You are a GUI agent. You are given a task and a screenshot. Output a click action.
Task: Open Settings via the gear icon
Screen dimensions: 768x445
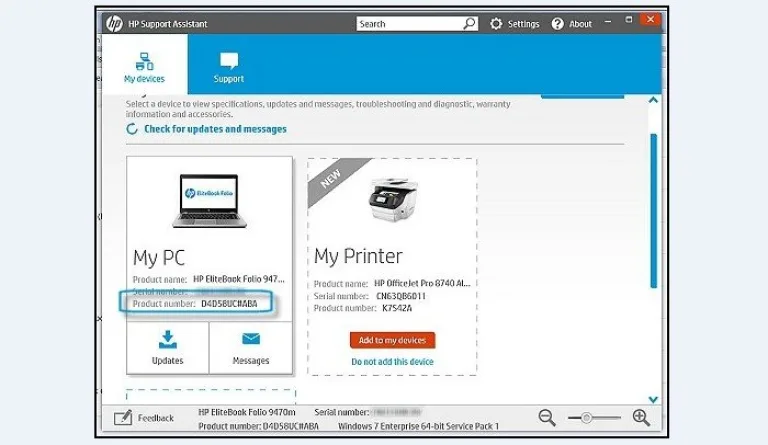point(496,23)
